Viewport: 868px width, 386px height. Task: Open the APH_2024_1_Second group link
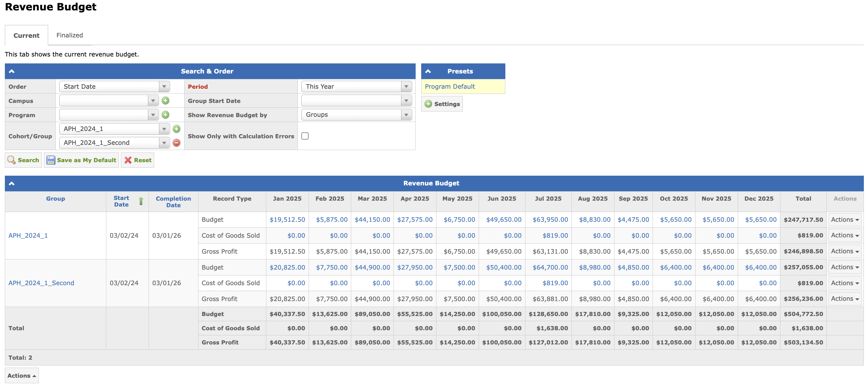(x=41, y=283)
